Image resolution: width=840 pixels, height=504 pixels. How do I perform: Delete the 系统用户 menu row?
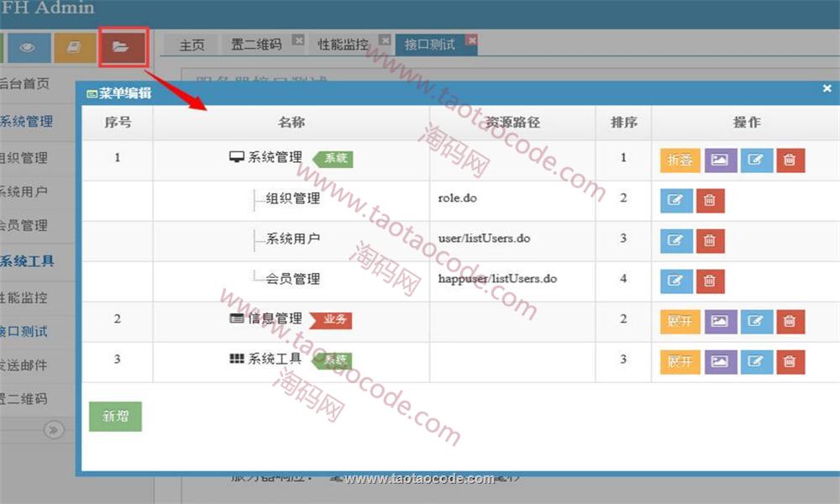click(709, 240)
